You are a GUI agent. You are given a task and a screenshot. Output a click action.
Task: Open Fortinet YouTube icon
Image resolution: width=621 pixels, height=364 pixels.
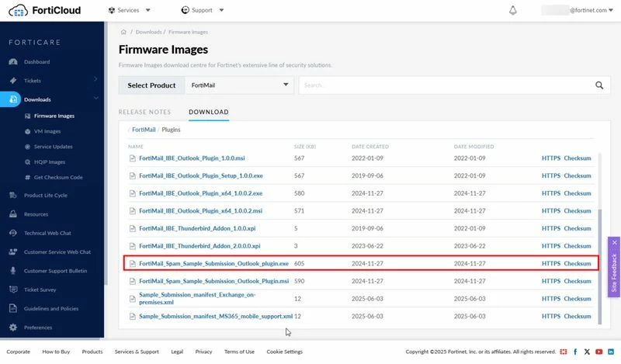(598, 352)
